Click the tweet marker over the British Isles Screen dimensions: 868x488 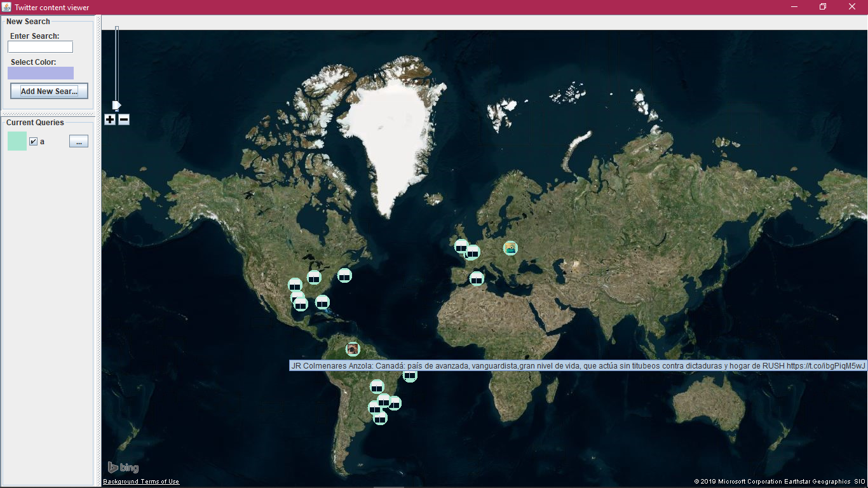(461, 246)
